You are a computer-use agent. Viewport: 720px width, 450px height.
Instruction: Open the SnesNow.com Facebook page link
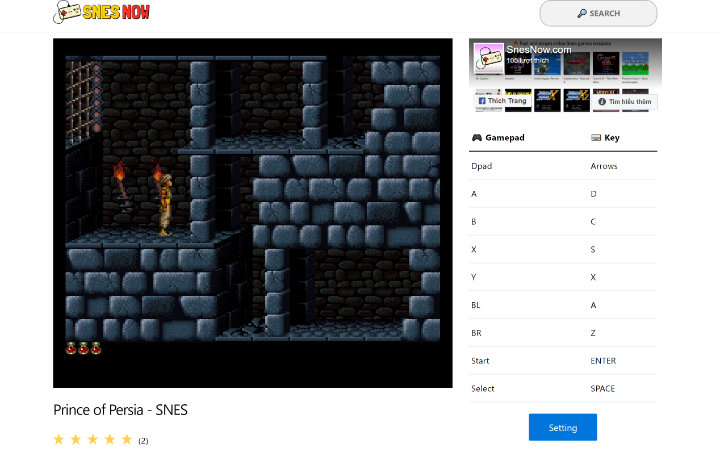[539, 49]
